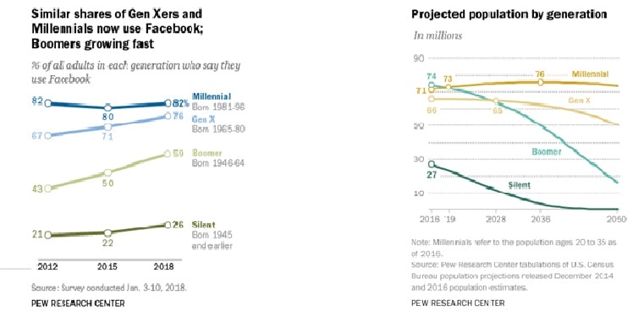The height and width of the screenshot is (322, 644).
Task: Select the Boomer 2012 point labeled 43
Action: click(x=47, y=188)
